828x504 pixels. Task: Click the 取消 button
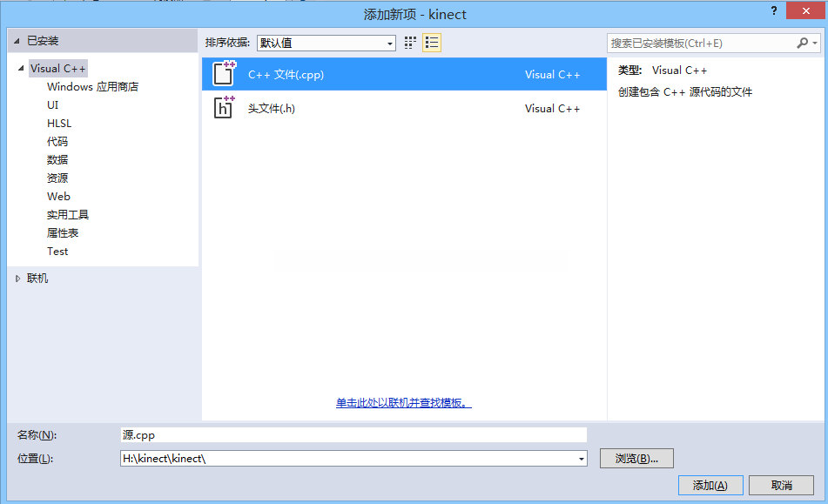click(x=781, y=486)
